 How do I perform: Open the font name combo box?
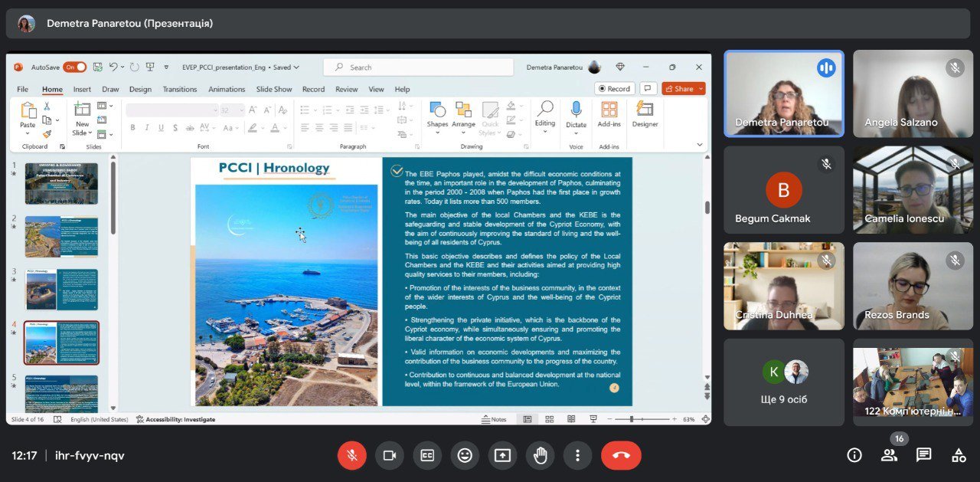coord(172,110)
